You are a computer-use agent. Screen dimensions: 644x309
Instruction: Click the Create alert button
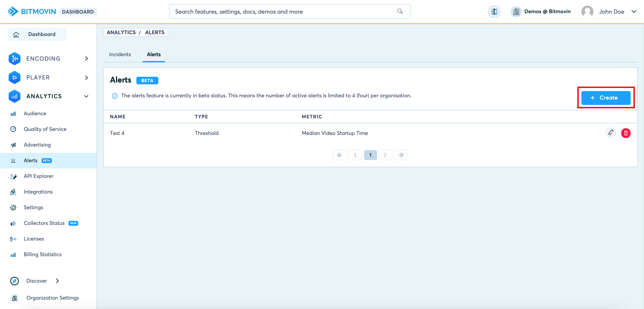click(606, 98)
